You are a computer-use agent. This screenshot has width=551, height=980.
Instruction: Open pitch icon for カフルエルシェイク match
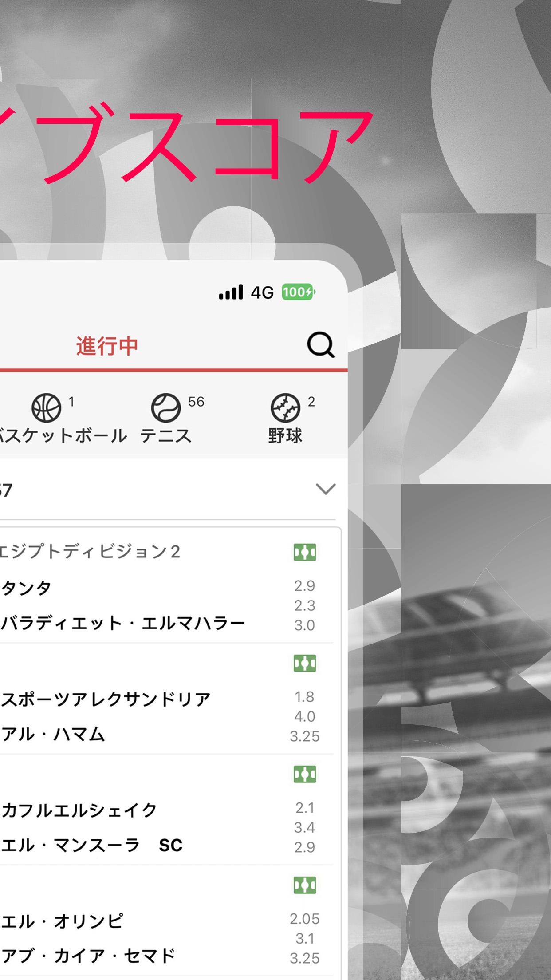[305, 774]
